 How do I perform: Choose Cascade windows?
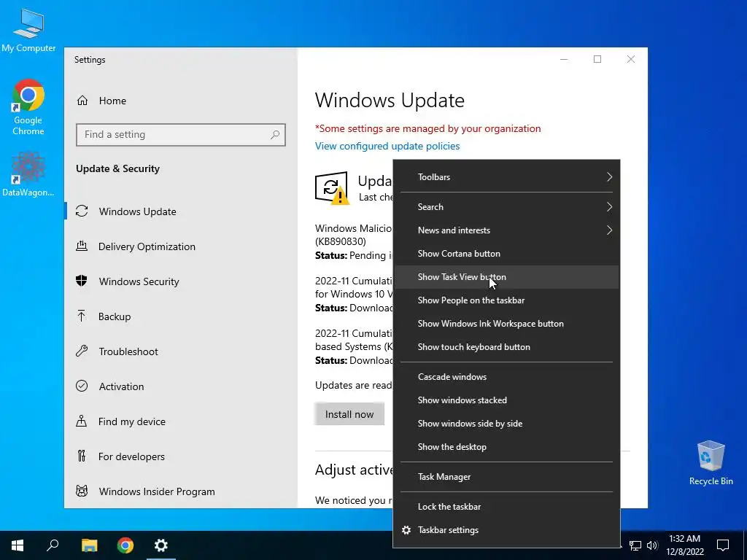(506, 377)
